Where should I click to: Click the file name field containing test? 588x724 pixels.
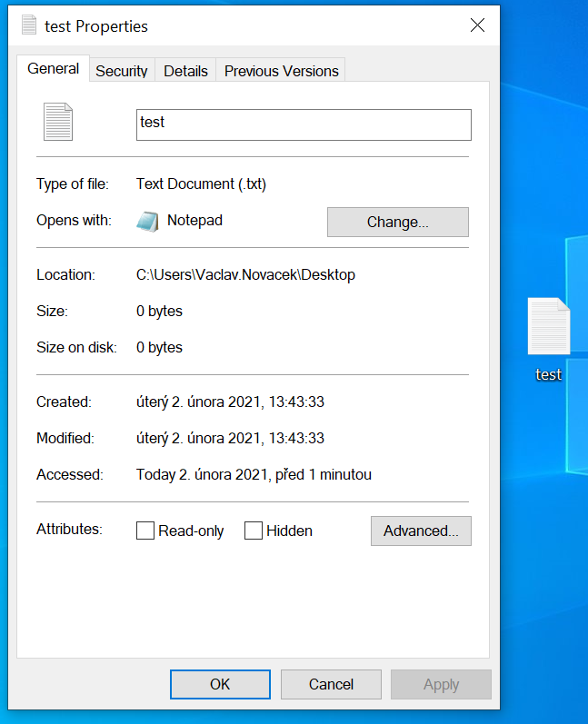pos(304,124)
